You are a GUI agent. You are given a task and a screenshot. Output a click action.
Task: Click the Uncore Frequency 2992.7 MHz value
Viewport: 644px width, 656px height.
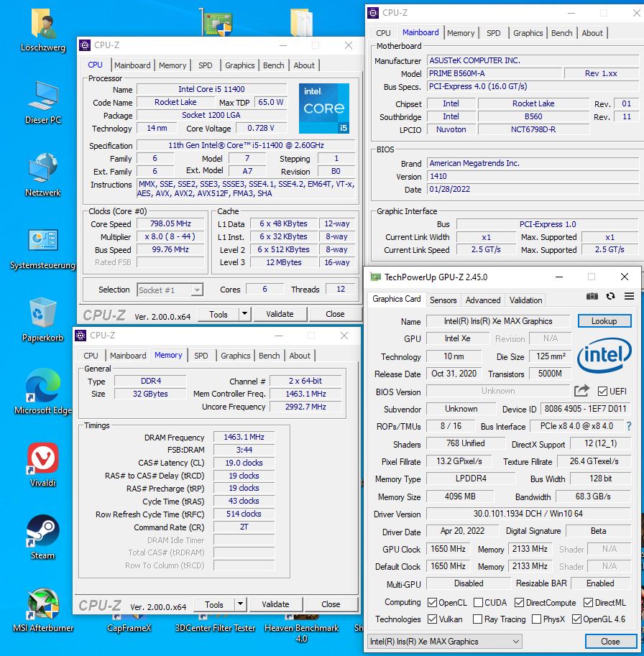coord(305,407)
